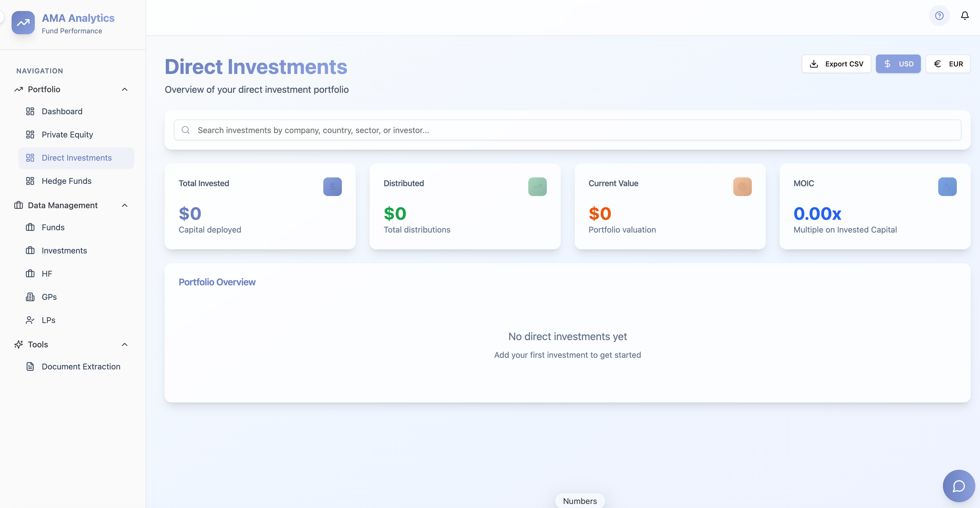This screenshot has height=508, width=980.
Task: Click the Portfolio Overview heading
Action: [217, 282]
